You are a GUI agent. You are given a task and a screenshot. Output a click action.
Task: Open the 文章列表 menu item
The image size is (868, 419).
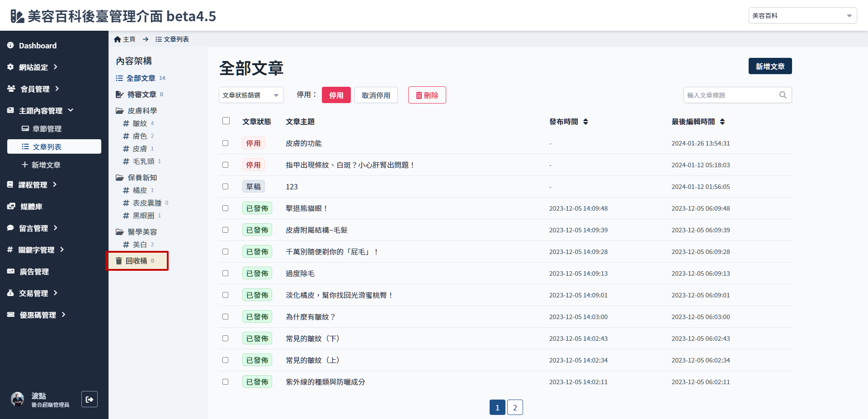[54, 146]
